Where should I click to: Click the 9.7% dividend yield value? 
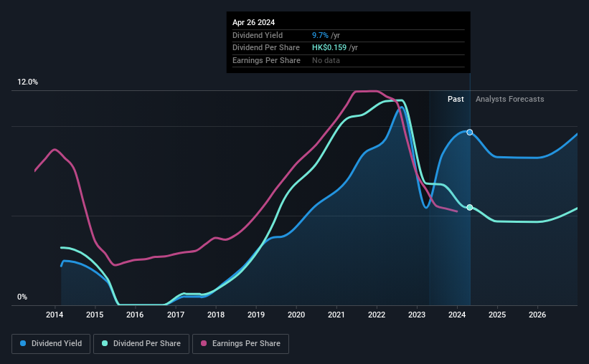click(x=320, y=35)
